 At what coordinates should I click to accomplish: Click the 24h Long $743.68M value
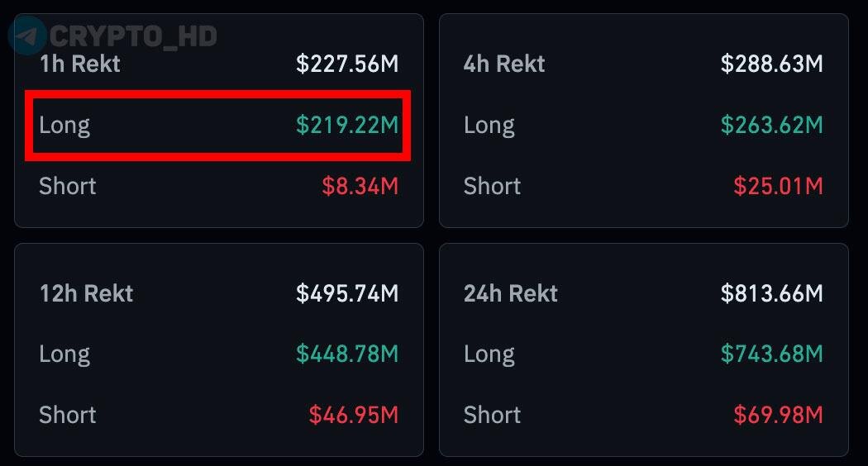coord(771,354)
